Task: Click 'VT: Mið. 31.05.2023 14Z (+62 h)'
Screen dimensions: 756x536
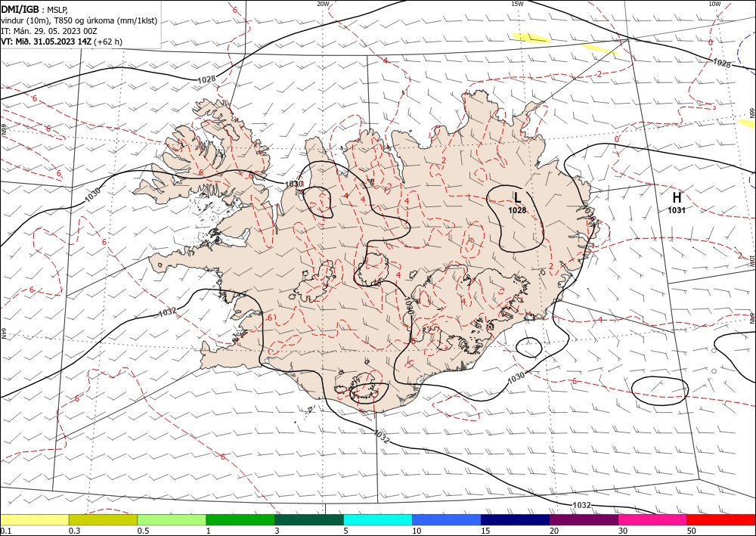Action: [62, 42]
